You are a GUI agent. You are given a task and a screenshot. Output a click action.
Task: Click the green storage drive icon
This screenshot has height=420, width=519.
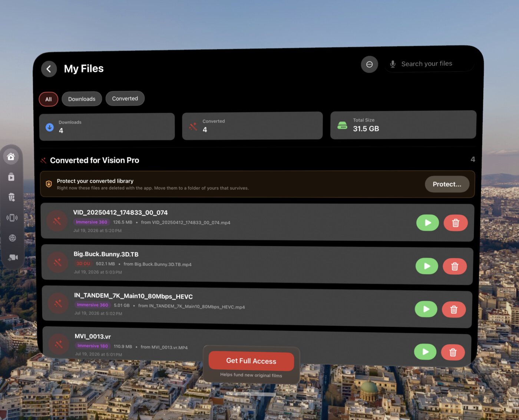tap(342, 126)
